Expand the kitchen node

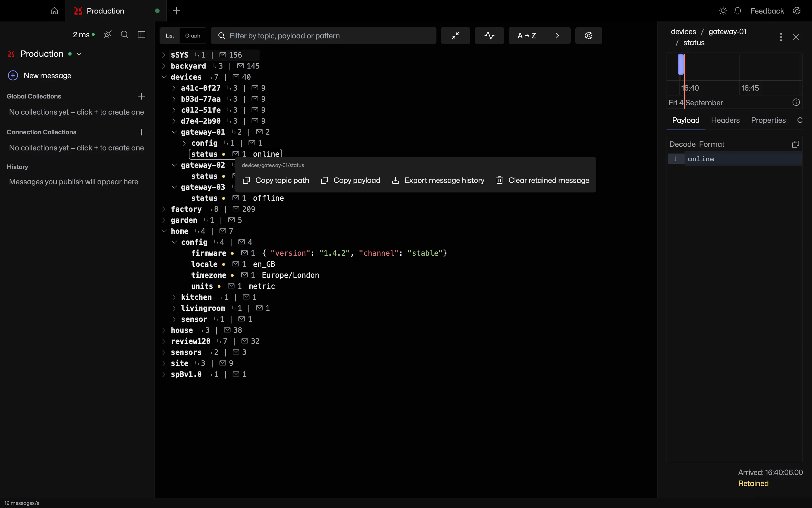[x=174, y=297]
